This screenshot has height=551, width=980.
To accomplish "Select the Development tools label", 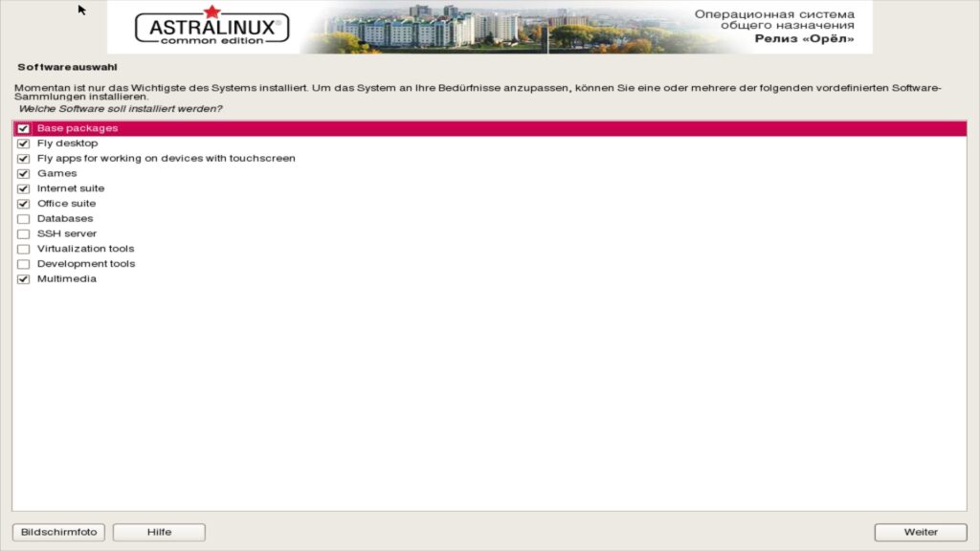I will click(x=86, y=264).
